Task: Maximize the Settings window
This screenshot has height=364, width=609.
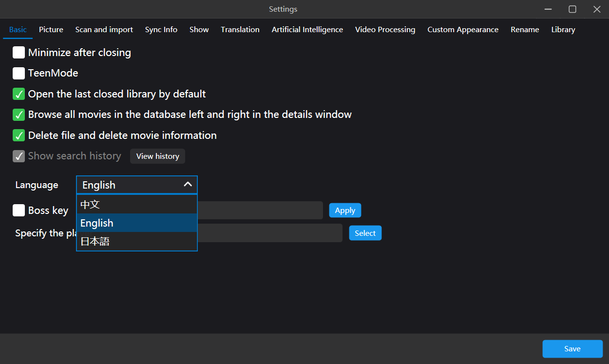Action: click(572, 9)
